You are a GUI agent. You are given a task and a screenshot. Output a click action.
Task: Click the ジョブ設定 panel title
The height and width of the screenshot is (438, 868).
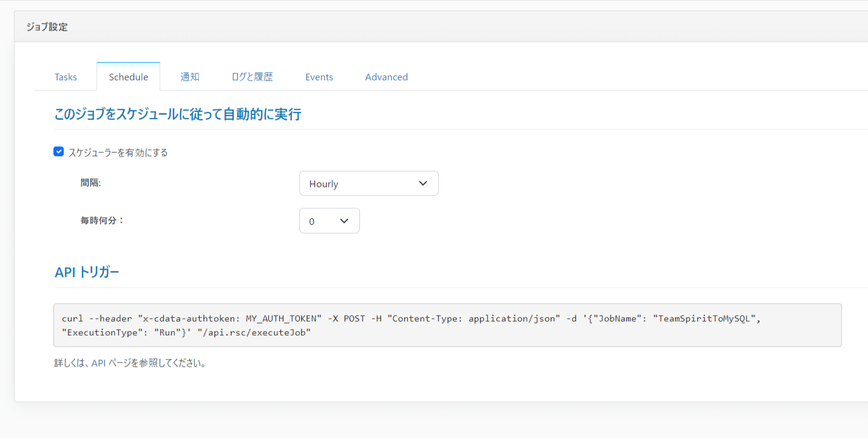[47, 27]
